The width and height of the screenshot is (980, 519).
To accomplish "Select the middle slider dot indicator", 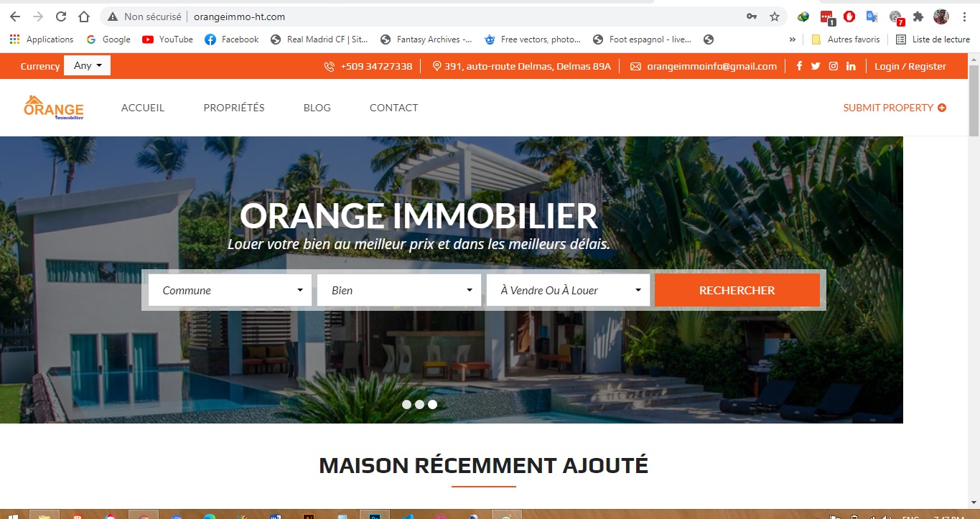I will coord(419,404).
